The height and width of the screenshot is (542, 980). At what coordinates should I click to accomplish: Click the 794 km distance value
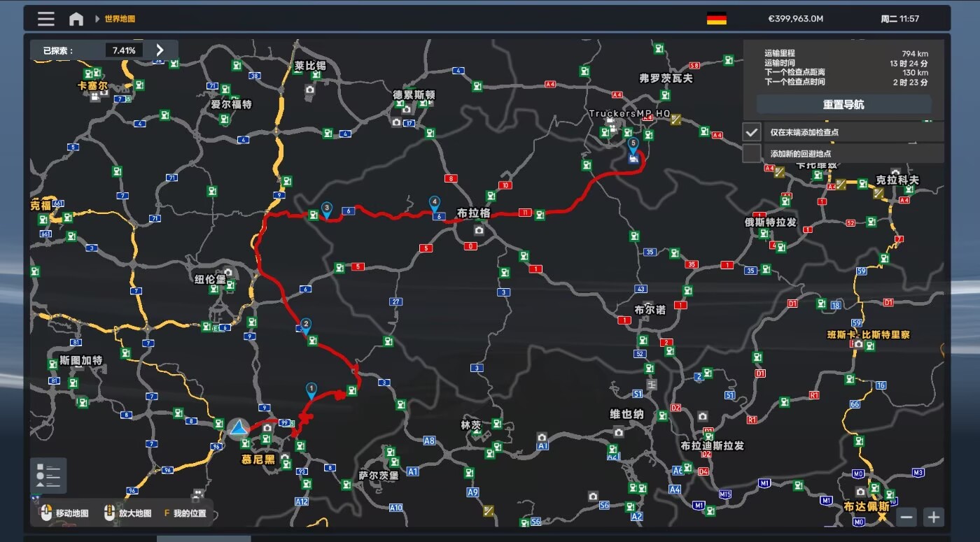[916, 54]
